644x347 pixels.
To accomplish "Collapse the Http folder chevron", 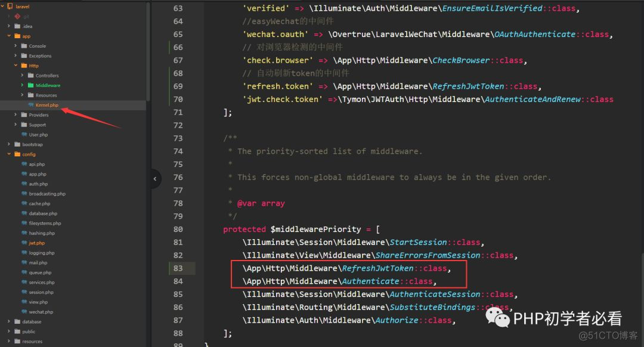I will click(x=16, y=66).
